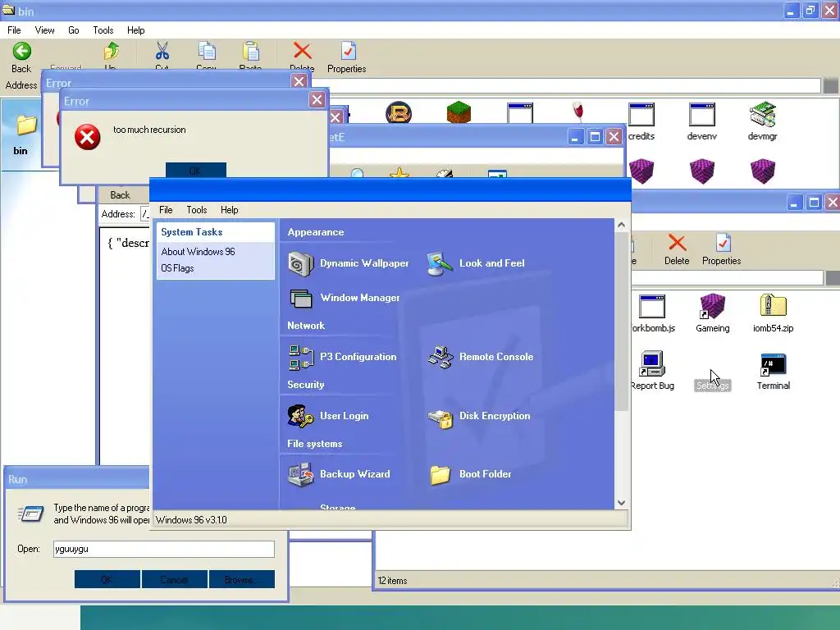Open the devmgr icon
The width and height of the screenshot is (840, 630).
(x=762, y=122)
